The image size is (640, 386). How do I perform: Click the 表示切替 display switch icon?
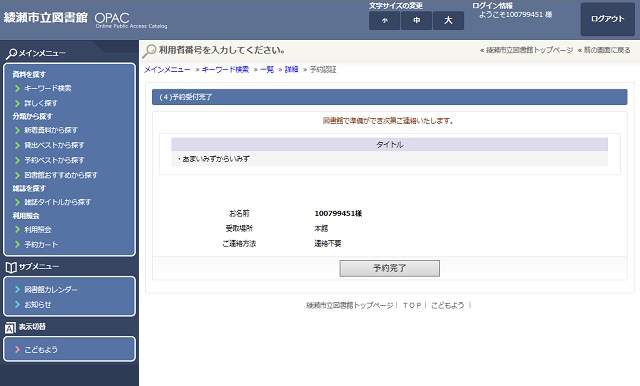[10, 327]
